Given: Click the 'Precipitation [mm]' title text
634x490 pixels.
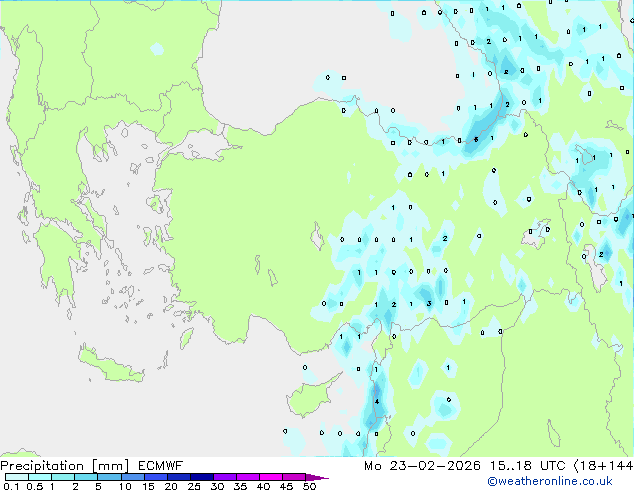Looking at the screenshot, I should (x=65, y=466).
